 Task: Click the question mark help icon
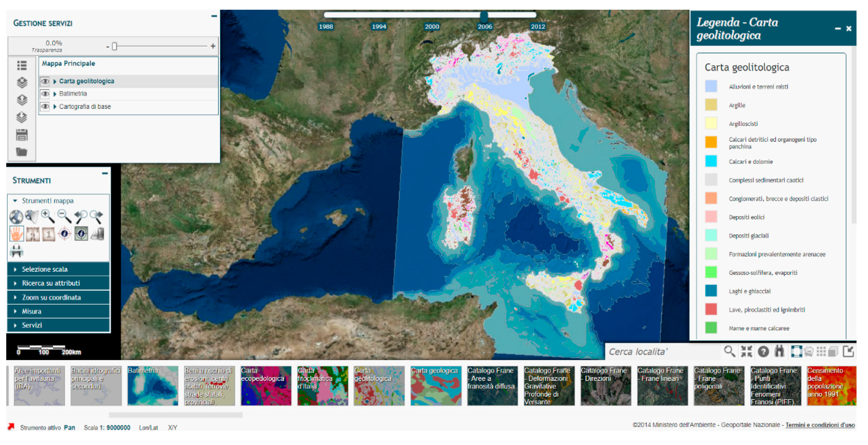tap(763, 352)
